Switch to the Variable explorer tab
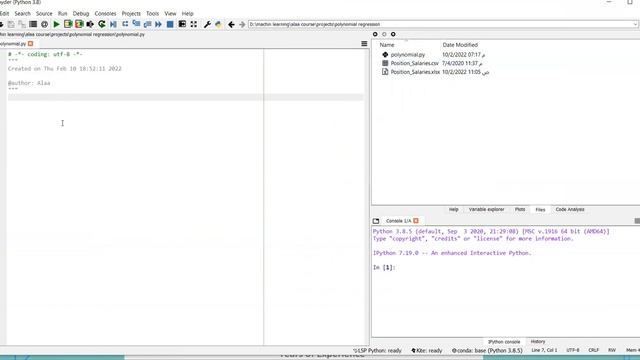The image size is (640, 360). pyautogui.click(x=487, y=209)
